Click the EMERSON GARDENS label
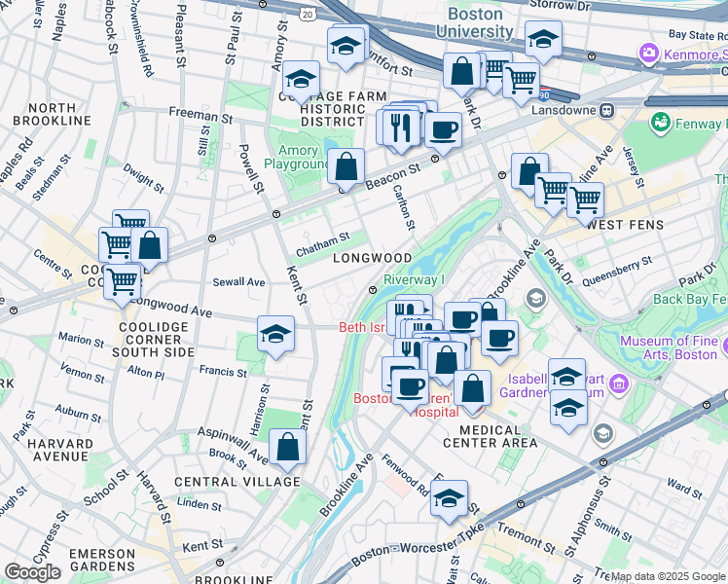Image resolution: width=728 pixels, height=584 pixels. pos(102,561)
